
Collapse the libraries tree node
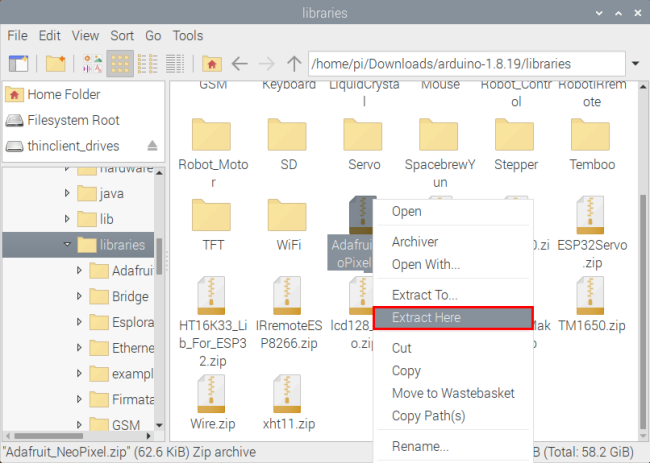click(67, 244)
